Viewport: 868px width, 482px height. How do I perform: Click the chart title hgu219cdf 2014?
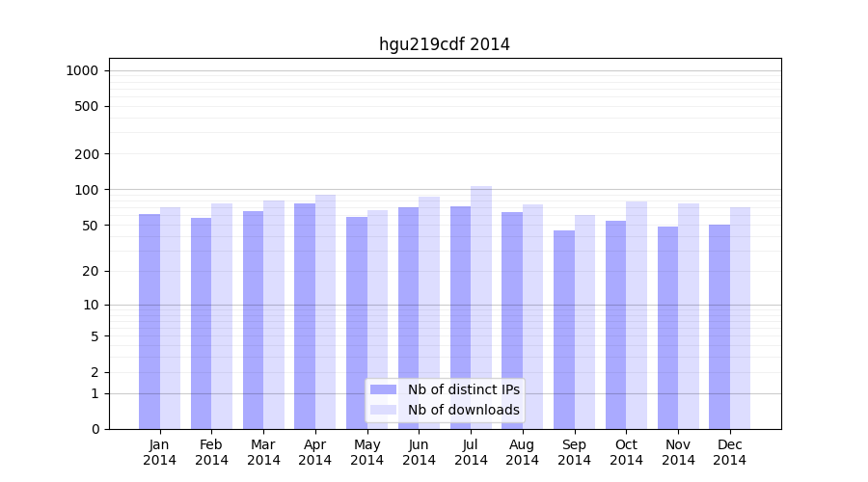(444, 44)
